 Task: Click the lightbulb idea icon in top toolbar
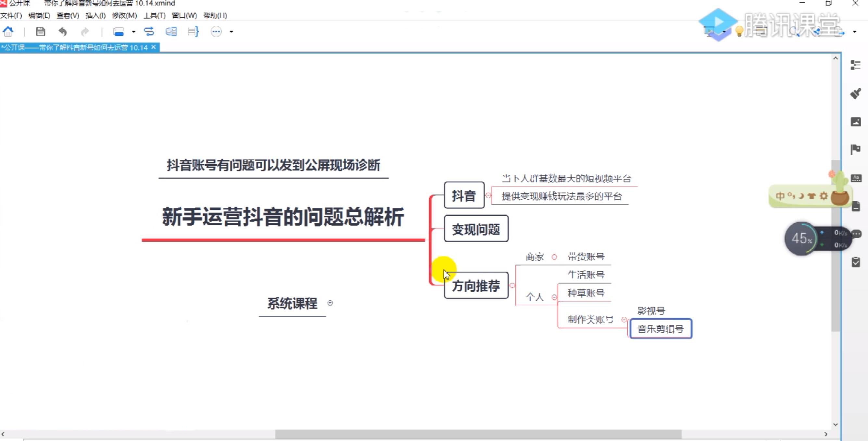coord(739,32)
